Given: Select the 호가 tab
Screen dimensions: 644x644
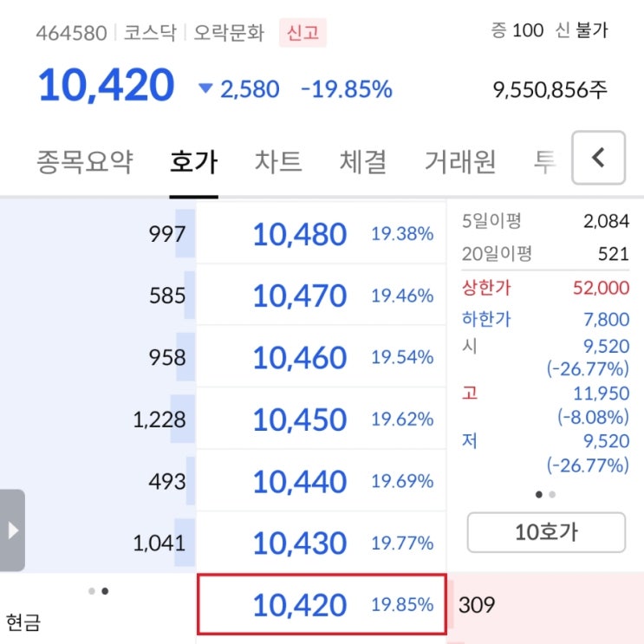Looking at the screenshot, I should tap(193, 161).
